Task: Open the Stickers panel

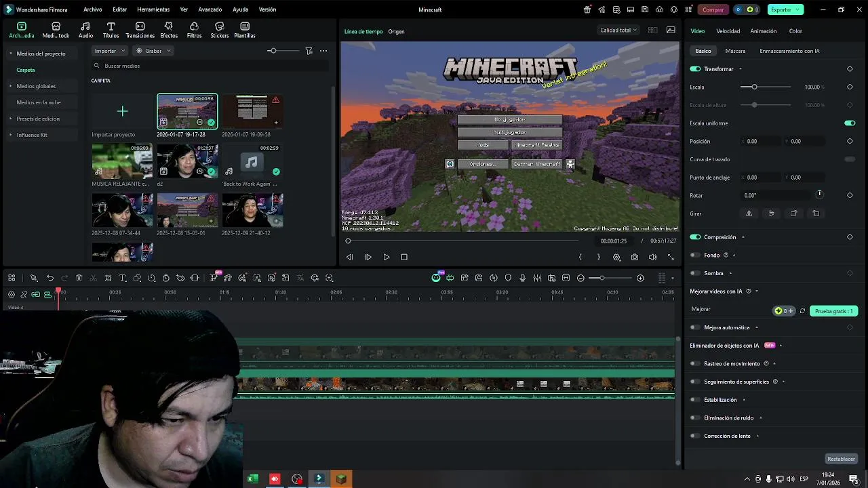Action: (x=219, y=30)
